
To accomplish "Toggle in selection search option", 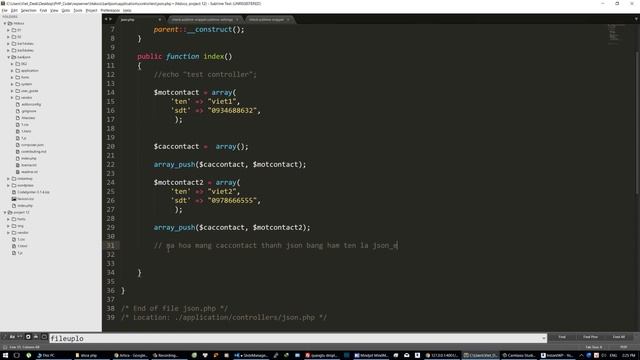I will [36, 337].
